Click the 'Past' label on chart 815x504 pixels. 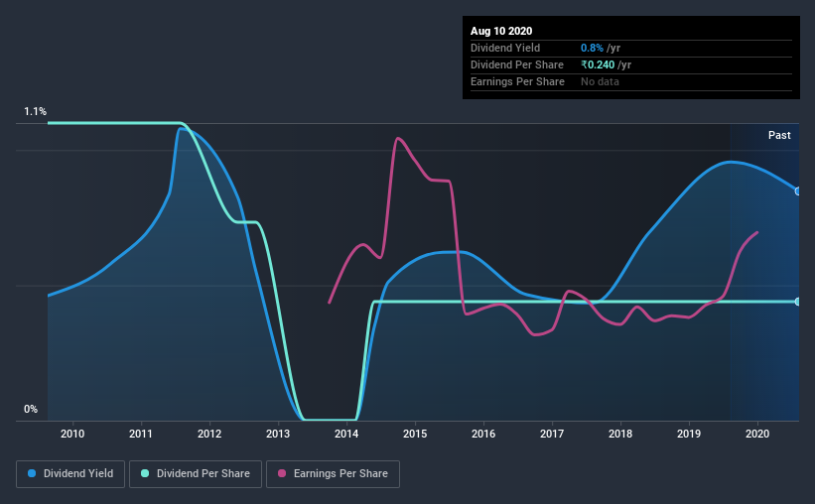tap(779, 135)
